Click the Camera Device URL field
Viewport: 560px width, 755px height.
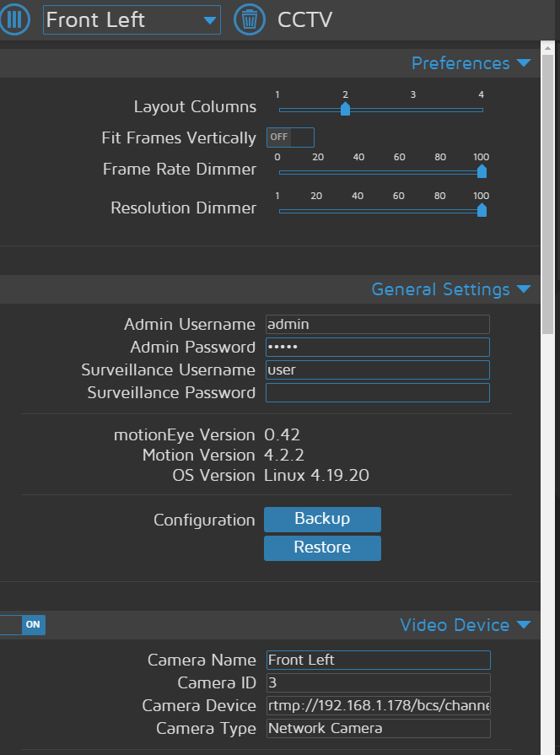tap(377, 705)
